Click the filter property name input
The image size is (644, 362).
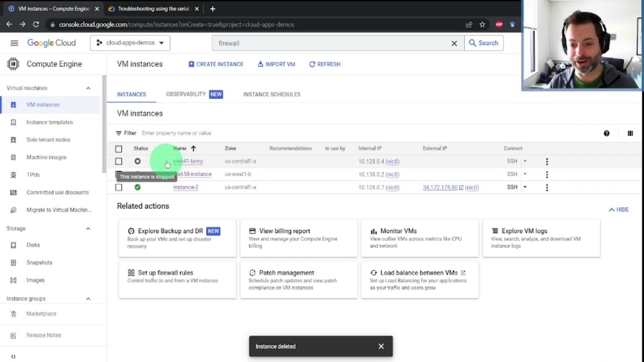tap(176, 133)
